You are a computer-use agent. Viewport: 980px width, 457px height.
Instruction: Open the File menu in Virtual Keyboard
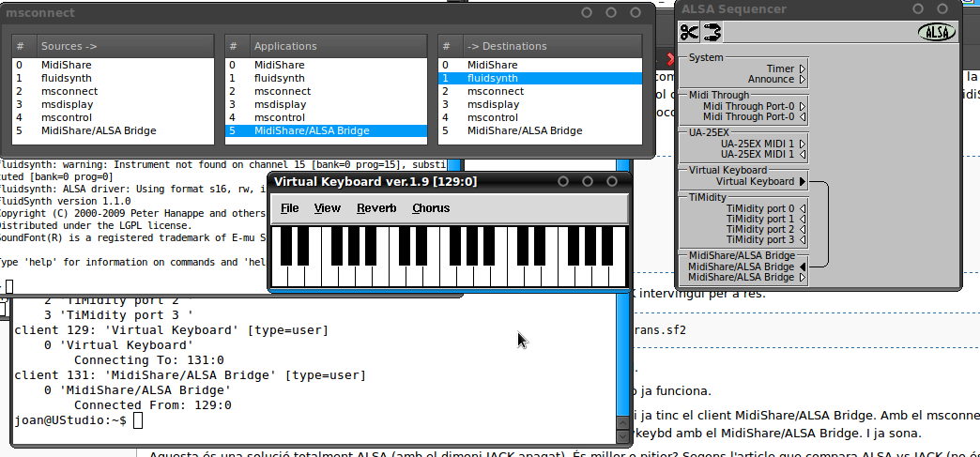[x=289, y=208]
